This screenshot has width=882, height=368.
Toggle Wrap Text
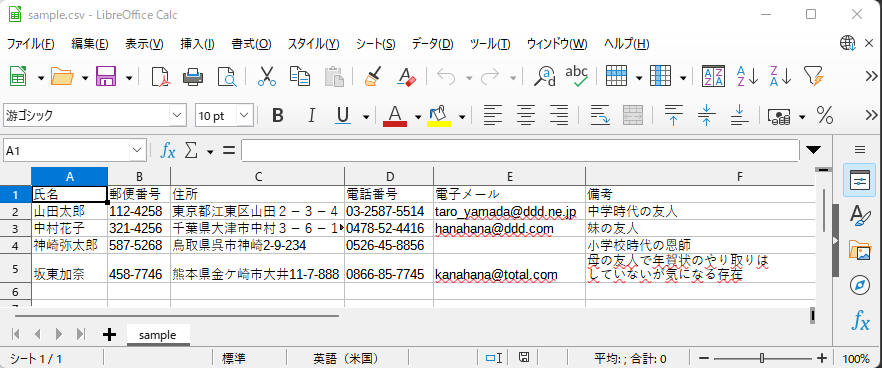[x=600, y=116]
